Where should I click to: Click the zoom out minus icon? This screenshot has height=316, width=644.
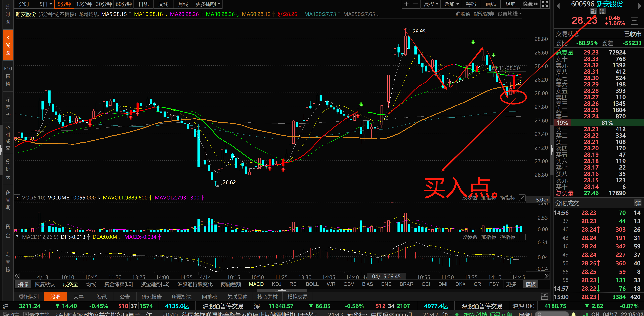point(415,4)
